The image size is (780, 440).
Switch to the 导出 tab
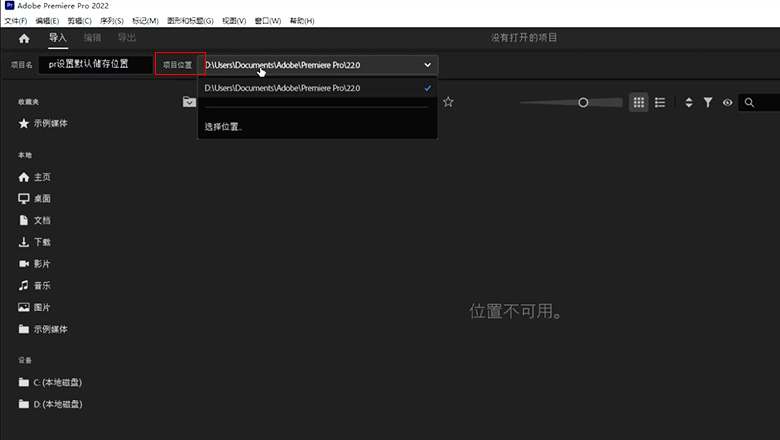click(126, 38)
